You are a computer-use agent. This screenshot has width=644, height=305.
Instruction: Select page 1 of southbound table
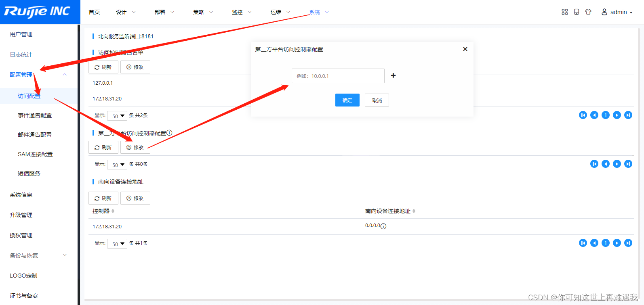point(606,243)
